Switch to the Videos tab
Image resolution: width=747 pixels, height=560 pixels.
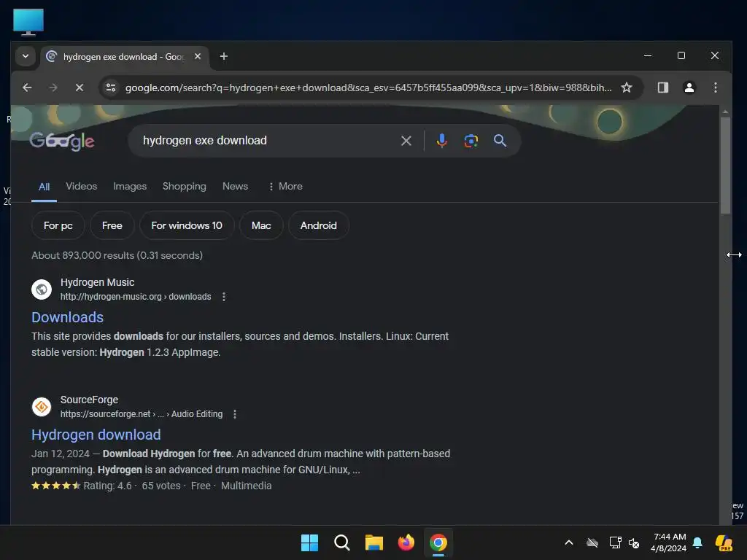click(x=82, y=186)
